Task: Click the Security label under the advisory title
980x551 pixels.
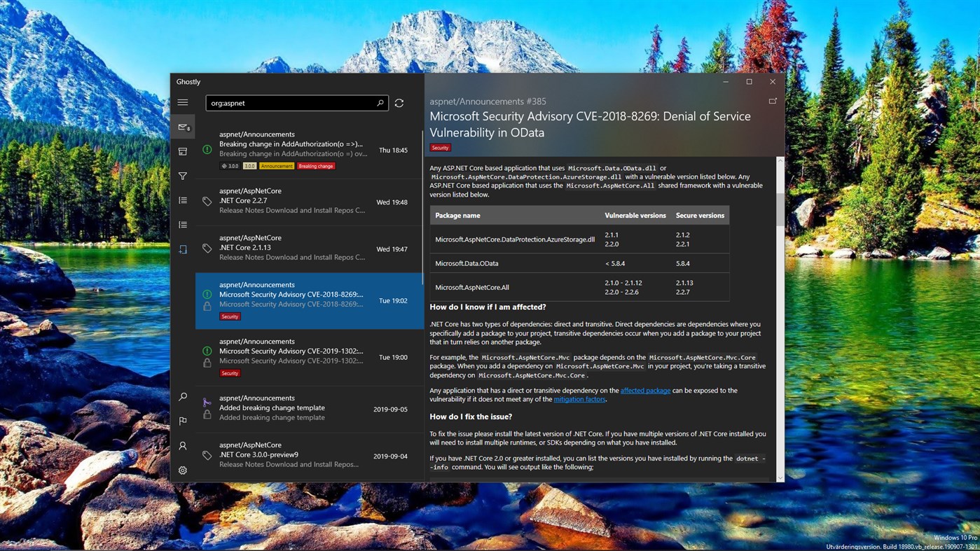Action: coord(440,148)
